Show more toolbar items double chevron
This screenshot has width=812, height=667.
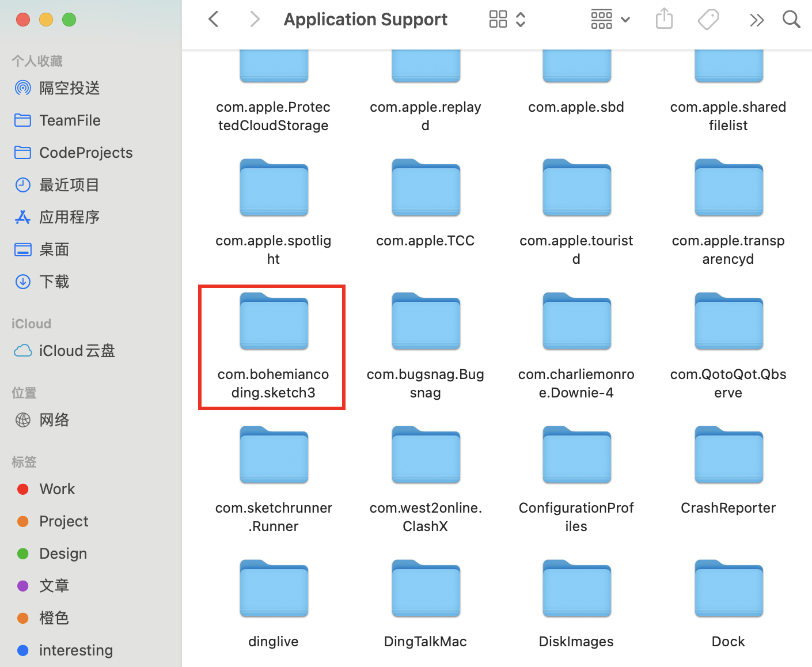pyautogui.click(x=757, y=20)
